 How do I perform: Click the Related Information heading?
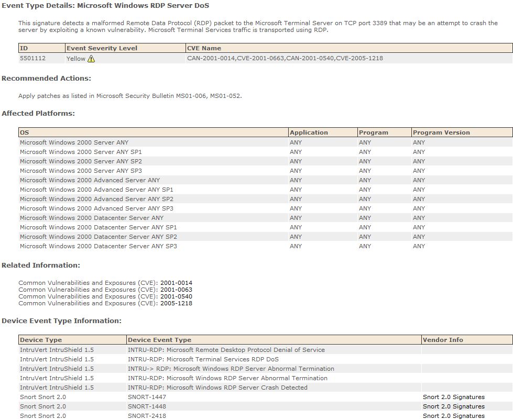[41, 266]
